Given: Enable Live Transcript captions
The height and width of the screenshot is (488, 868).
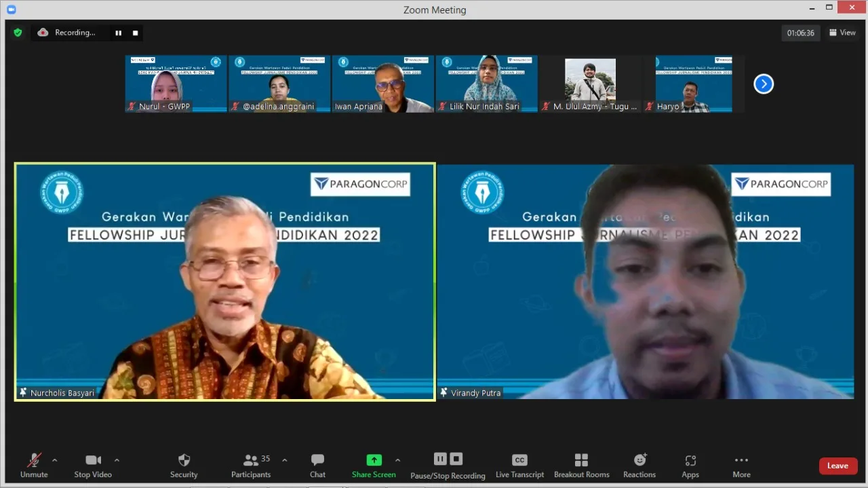Looking at the screenshot, I should pos(519,466).
